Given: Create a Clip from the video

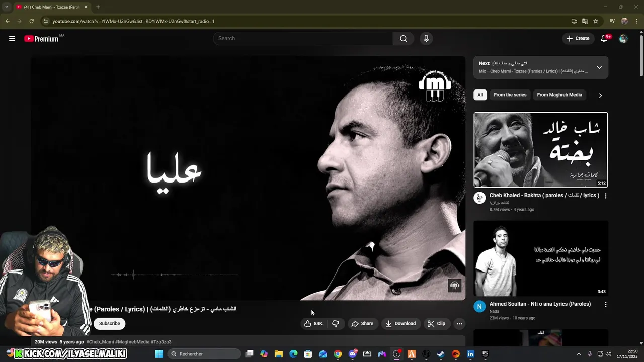Looking at the screenshot, I should pos(436,324).
